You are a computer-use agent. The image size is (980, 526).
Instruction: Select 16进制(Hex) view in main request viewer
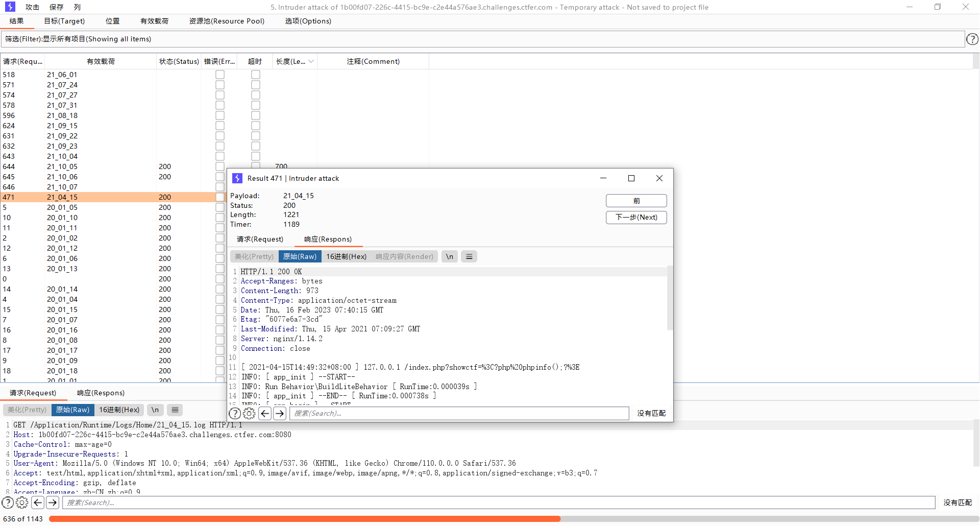(x=119, y=410)
